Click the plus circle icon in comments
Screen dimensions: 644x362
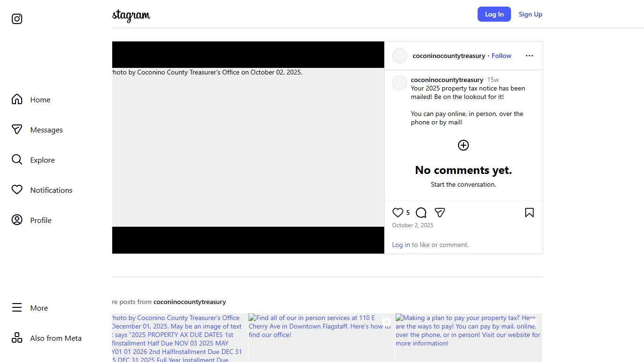click(x=463, y=145)
